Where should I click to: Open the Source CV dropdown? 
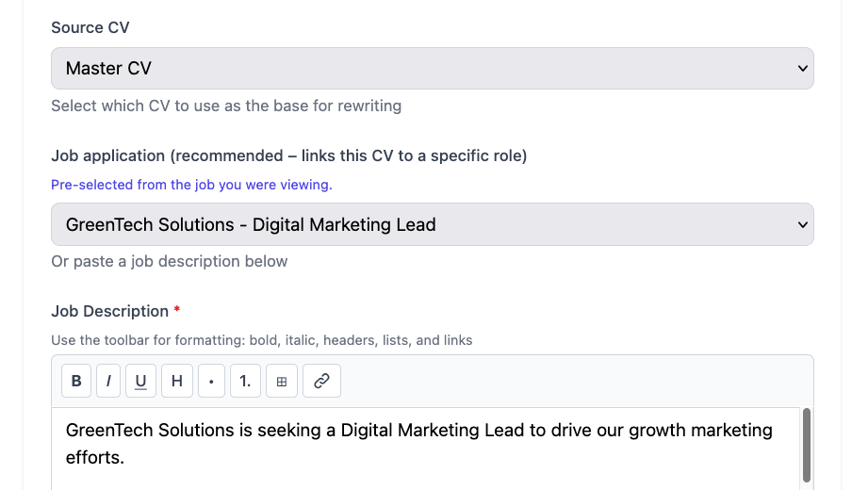433,68
